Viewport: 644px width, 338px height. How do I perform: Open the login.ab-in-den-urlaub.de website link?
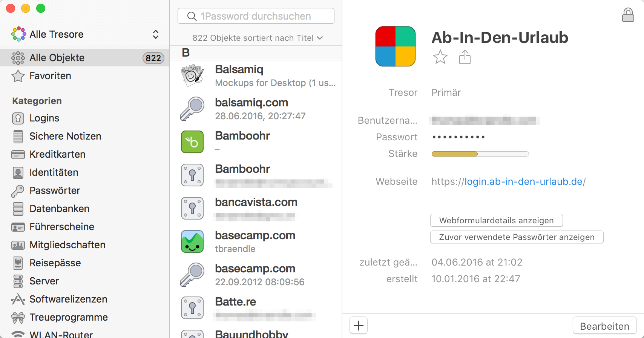coord(523,181)
